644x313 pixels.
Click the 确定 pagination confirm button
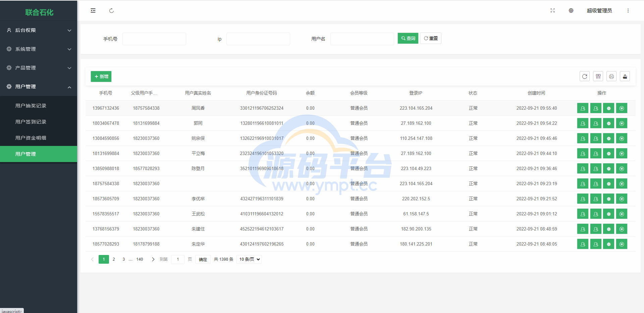click(203, 259)
